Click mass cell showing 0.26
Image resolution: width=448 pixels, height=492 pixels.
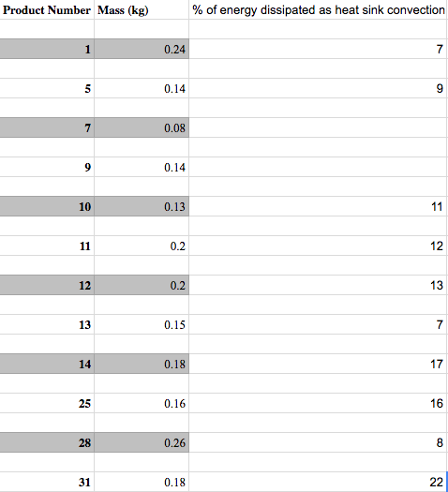pyautogui.click(x=142, y=442)
